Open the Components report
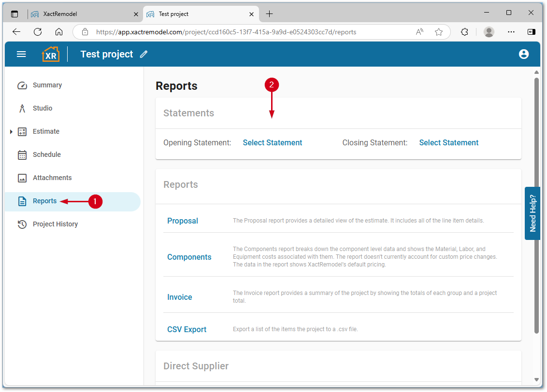This screenshot has height=392, width=547. 189,257
